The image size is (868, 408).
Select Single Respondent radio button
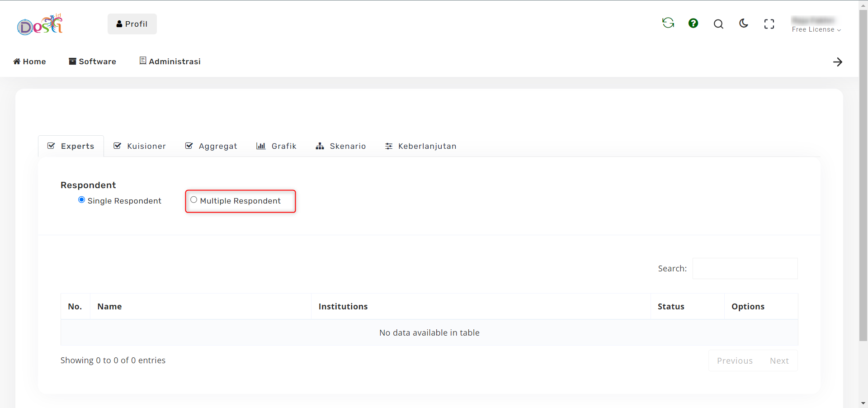81,200
